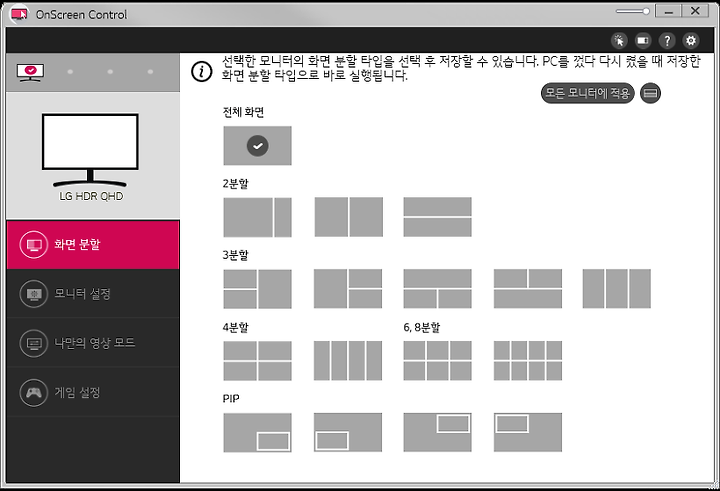Click the screen layout icon next to 모든 모니터에 적용
Viewport: 720px width, 491px height.
[650, 93]
